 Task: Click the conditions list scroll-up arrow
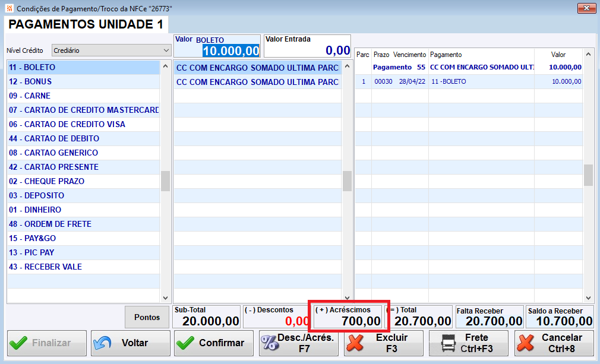347,66
